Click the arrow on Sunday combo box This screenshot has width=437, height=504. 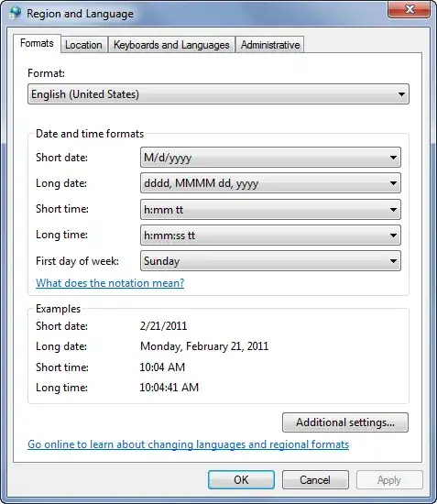(393, 261)
